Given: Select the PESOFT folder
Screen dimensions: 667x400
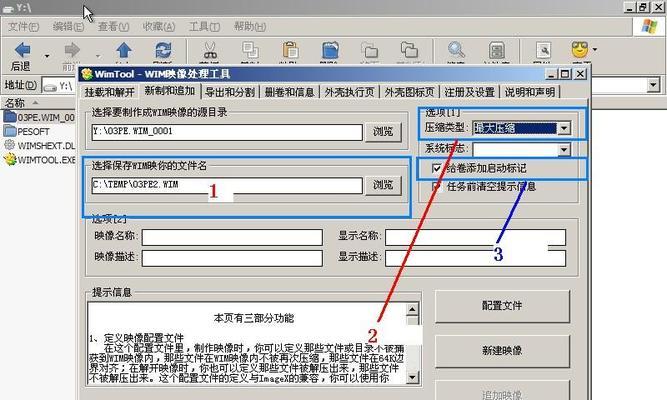Looking at the screenshot, I should 27,131.
